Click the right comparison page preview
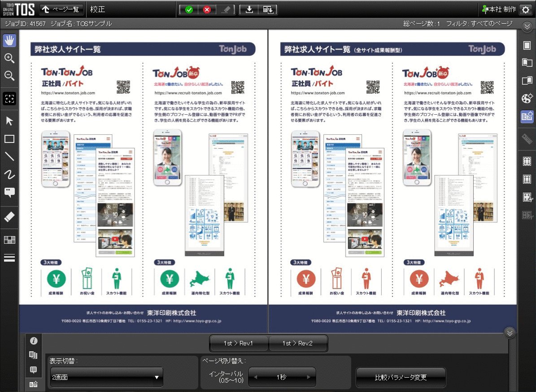This screenshot has width=536, height=392. pos(392,181)
